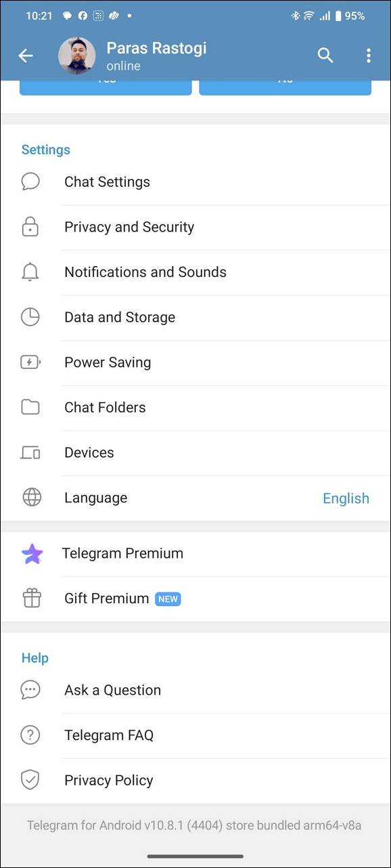Tap the back arrow icon
The image size is (391, 868).
pyautogui.click(x=26, y=56)
